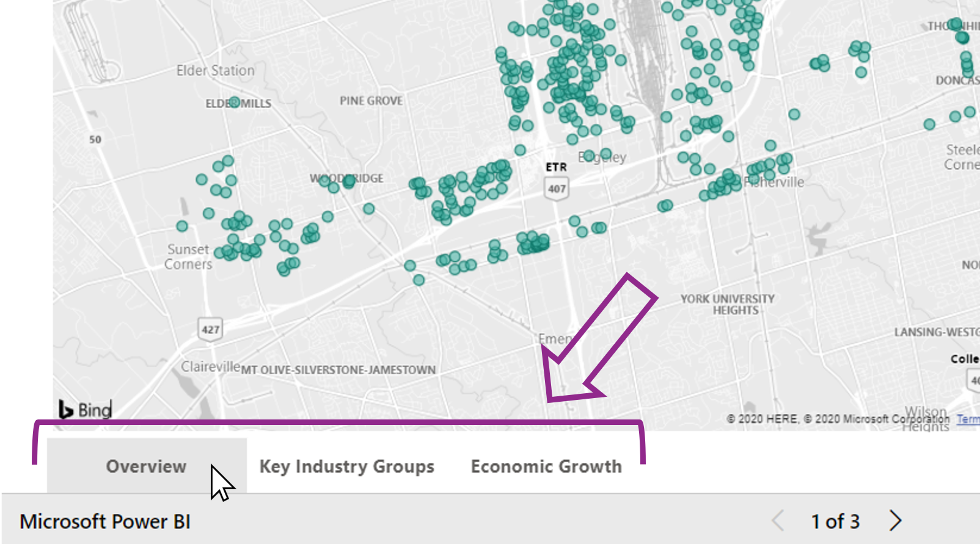Click the Sunset Corners map label
This screenshot has height=544, width=980.
click(x=188, y=256)
